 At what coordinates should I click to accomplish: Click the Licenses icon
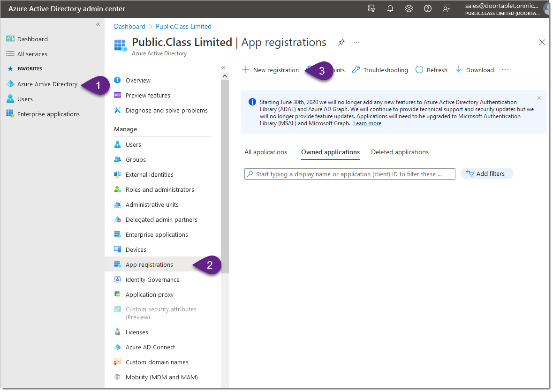[117, 332]
